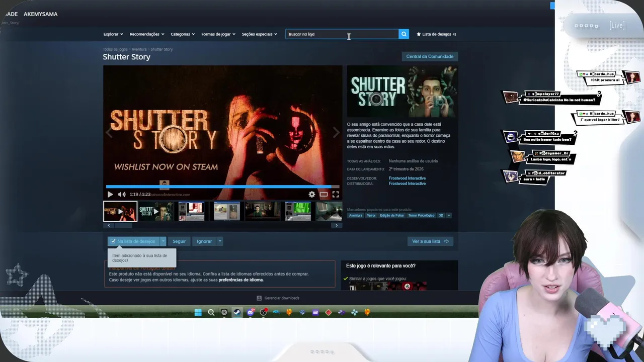Open Windows taskbar search
This screenshot has height=362, width=644.
coord(211,312)
